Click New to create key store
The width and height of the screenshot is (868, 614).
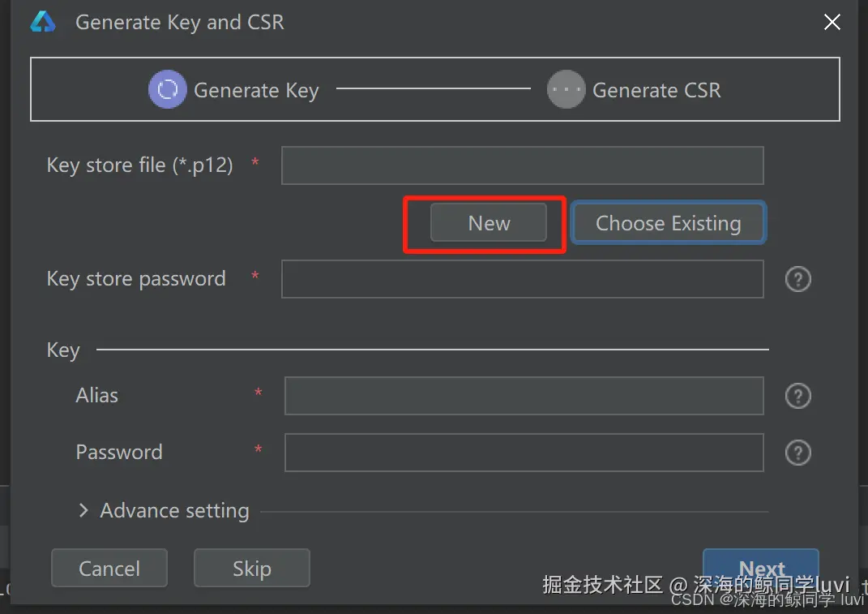pyautogui.click(x=489, y=223)
